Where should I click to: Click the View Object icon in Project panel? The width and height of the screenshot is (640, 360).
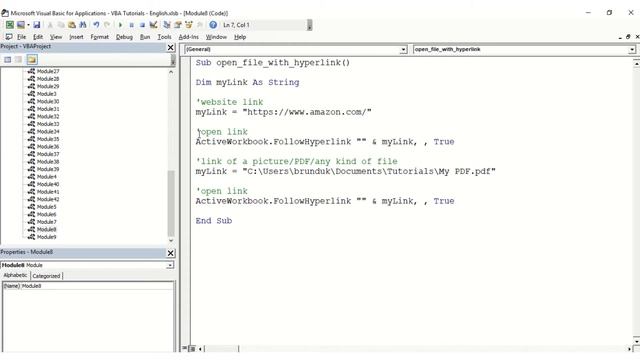click(x=18, y=60)
